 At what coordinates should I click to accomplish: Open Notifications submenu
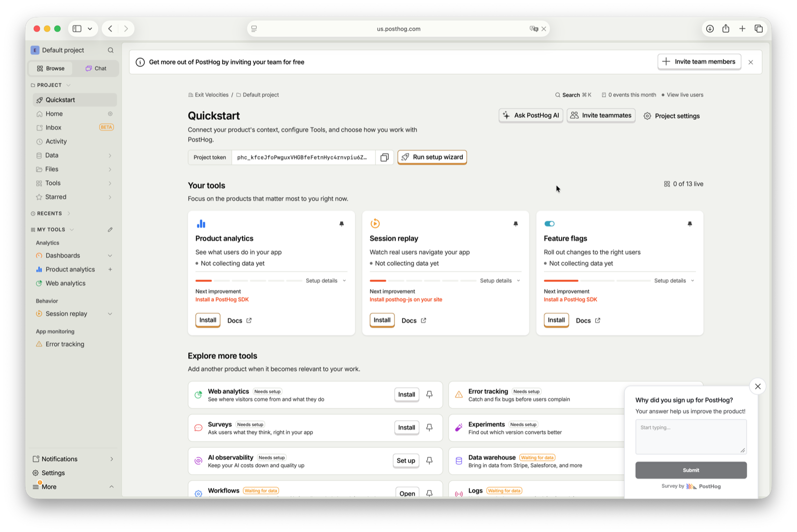(73, 459)
